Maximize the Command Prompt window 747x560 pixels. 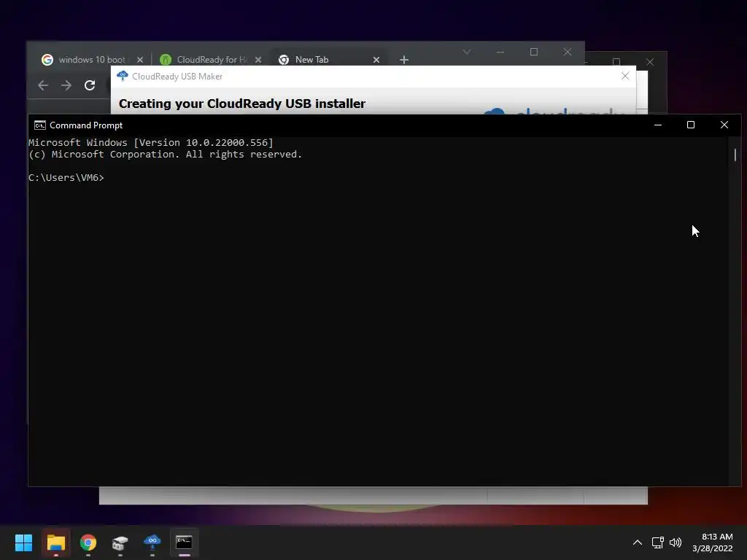point(691,125)
